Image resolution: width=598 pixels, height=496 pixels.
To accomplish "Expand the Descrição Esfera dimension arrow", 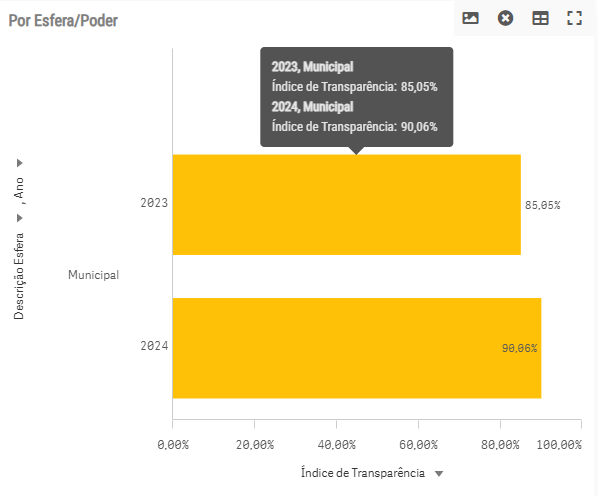I will coord(19,218).
